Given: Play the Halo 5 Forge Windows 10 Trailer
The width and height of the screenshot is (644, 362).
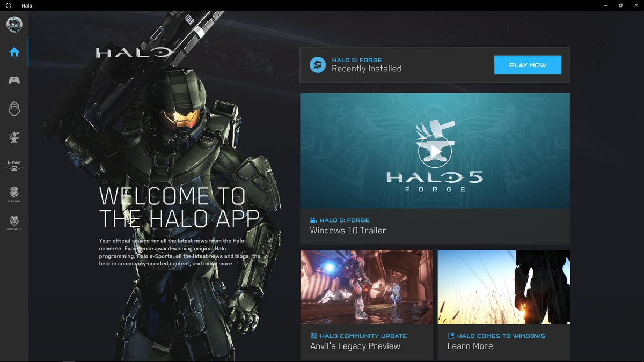Looking at the screenshot, I should click(x=435, y=150).
